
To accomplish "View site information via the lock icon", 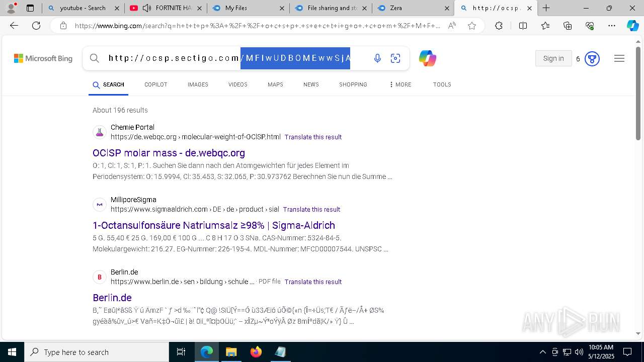I will point(63,26).
